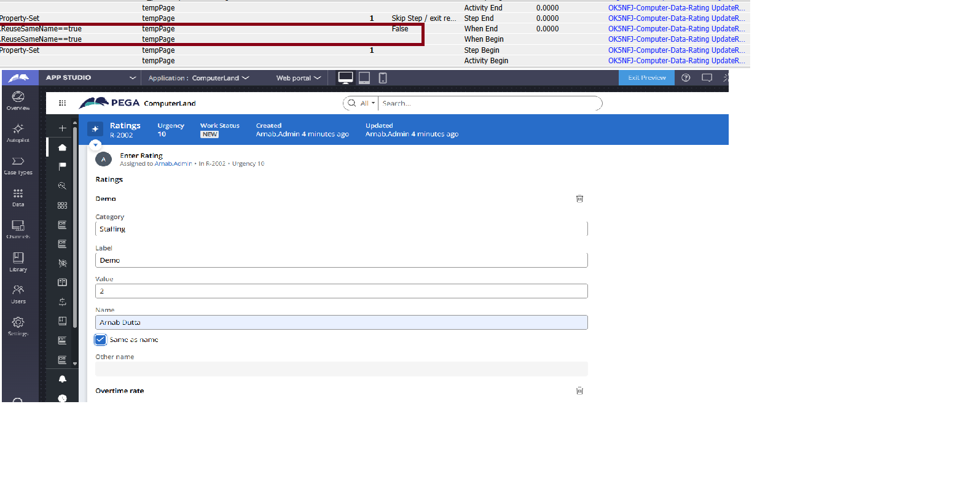Image resolution: width=980 pixels, height=501 pixels.
Task: Click the Value field showing 2
Action: (342, 291)
